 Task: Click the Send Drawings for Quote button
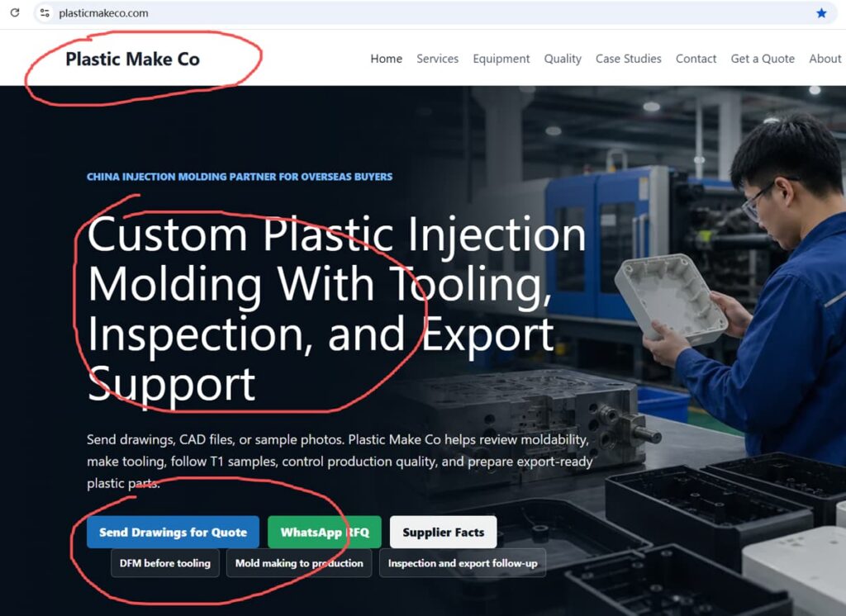[173, 533]
